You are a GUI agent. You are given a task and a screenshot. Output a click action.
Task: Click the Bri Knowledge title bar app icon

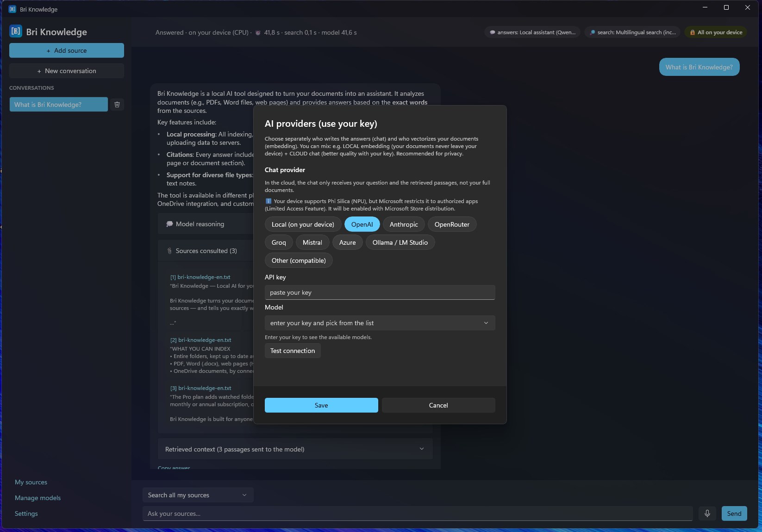[x=12, y=9]
